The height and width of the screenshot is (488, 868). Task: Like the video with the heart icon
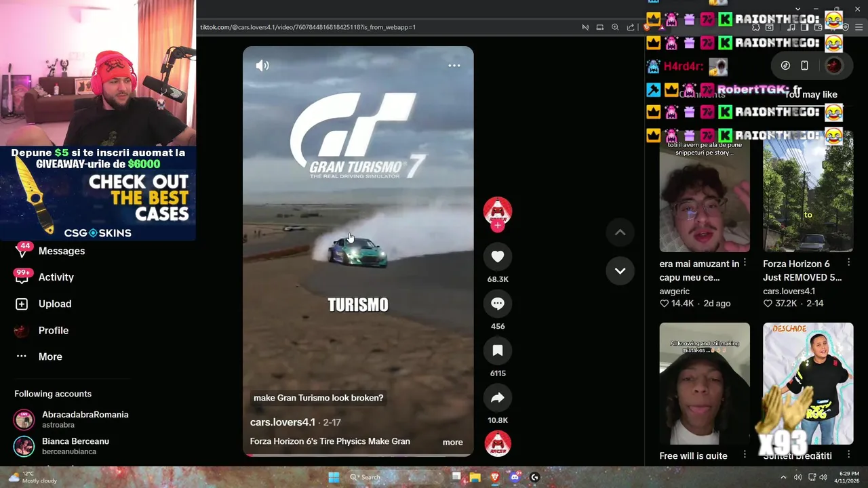(x=497, y=256)
